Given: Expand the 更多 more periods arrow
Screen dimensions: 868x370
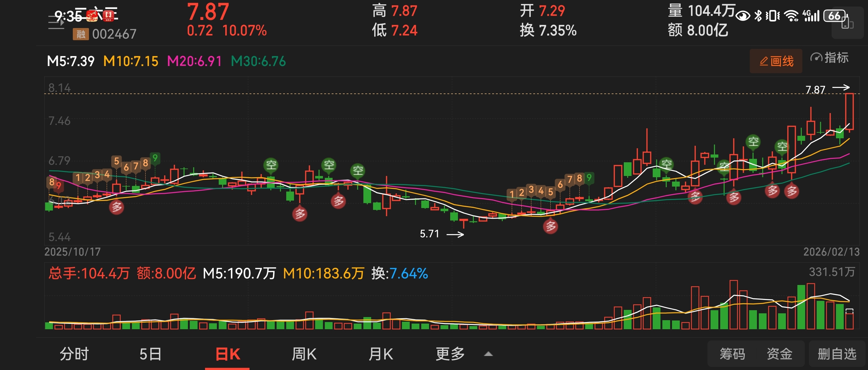Looking at the screenshot, I should (x=488, y=354).
